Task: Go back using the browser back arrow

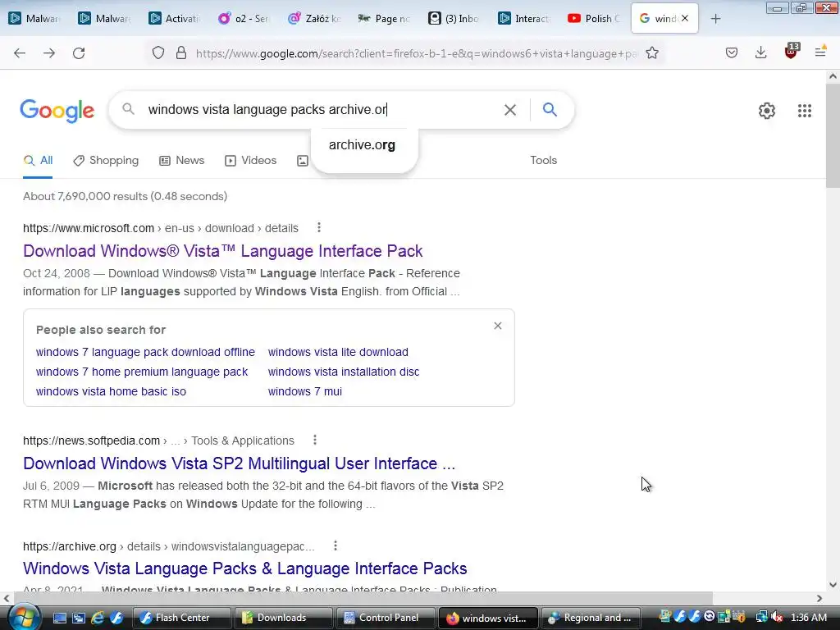Action: click(x=20, y=53)
